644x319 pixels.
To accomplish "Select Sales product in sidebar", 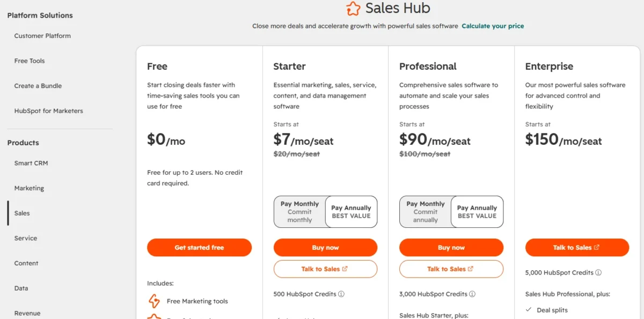I will [22, 213].
